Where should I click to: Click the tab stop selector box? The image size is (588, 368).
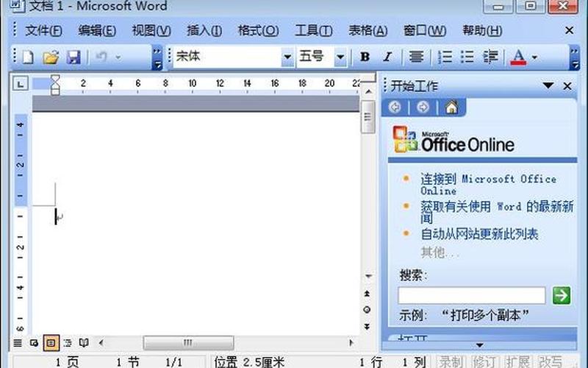[x=21, y=83]
